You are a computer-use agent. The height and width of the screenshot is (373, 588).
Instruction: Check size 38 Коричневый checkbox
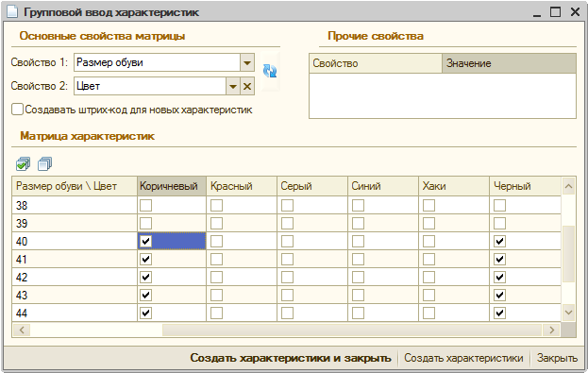point(146,205)
